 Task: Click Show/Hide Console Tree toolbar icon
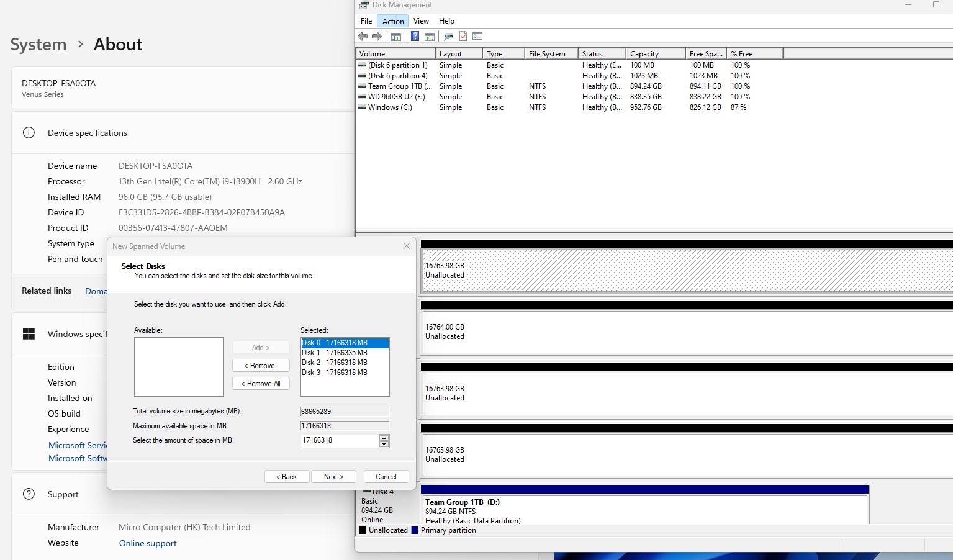pyautogui.click(x=396, y=37)
